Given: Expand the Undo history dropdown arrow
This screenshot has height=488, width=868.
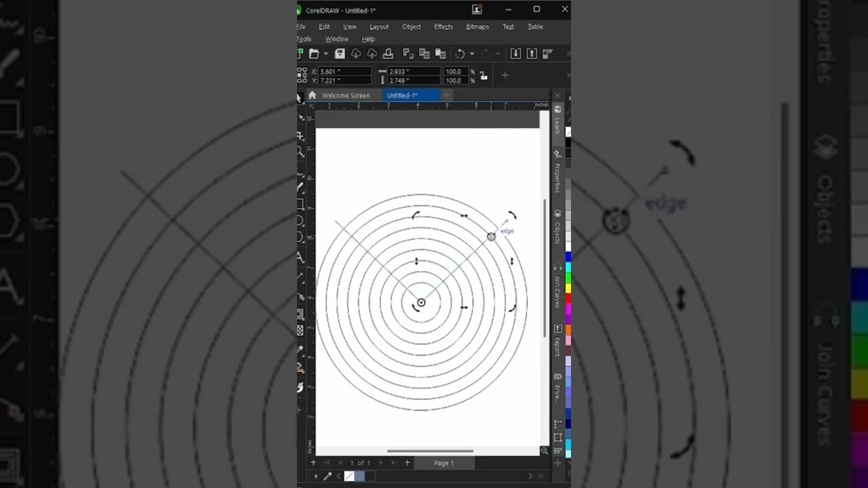Looking at the screenshot, I should tap(471, 54).
